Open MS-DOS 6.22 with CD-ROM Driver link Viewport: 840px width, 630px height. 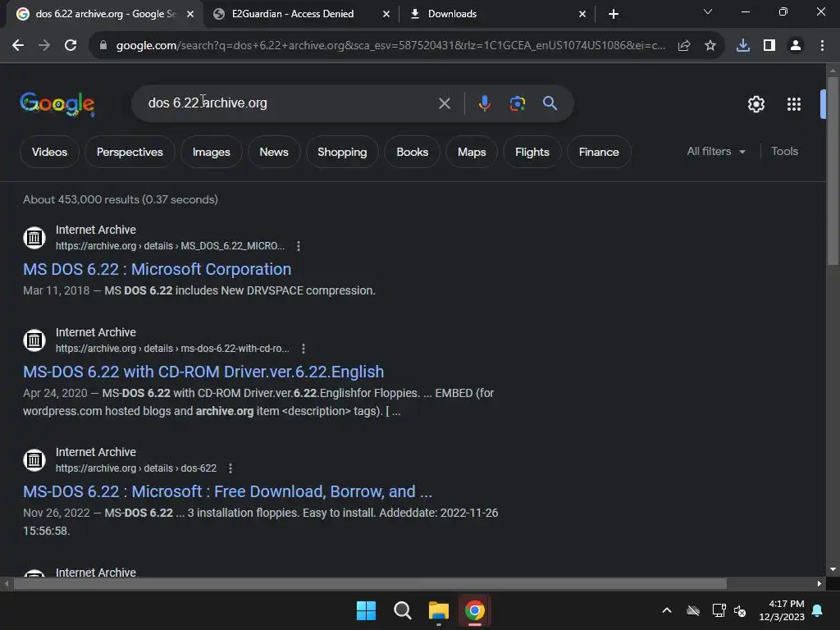(203, 372)
